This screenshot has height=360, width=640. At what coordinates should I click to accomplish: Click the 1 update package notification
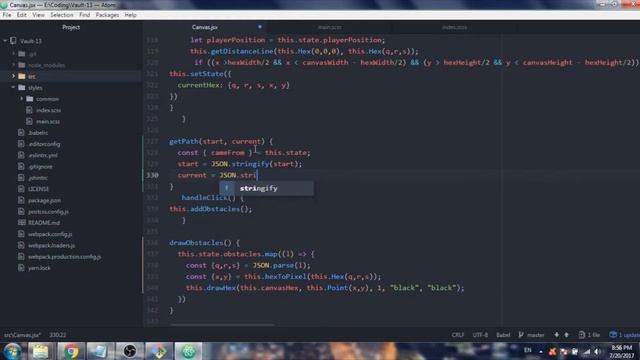pyautogui.click(x=624, y=335)
